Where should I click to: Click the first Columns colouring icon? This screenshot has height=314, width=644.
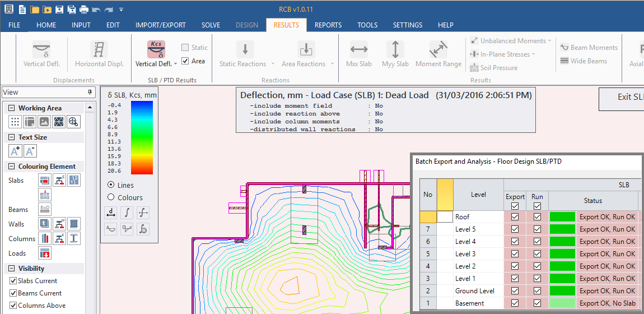pyautogui.click(x=44, y=238)
